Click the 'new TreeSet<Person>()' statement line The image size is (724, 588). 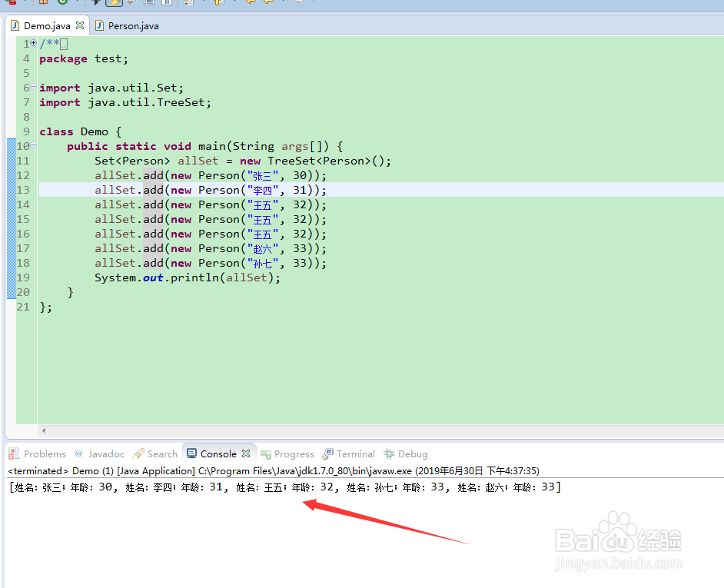click(243, 161)
